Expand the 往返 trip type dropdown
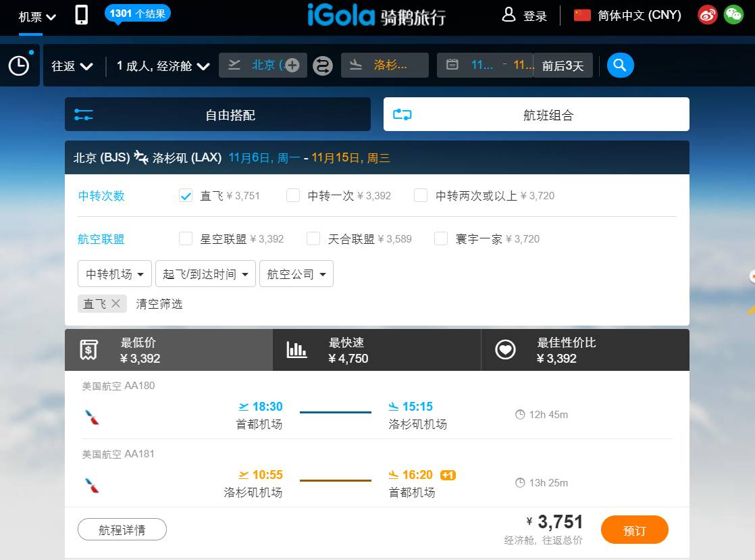755x560 pixels. point(72,66)
